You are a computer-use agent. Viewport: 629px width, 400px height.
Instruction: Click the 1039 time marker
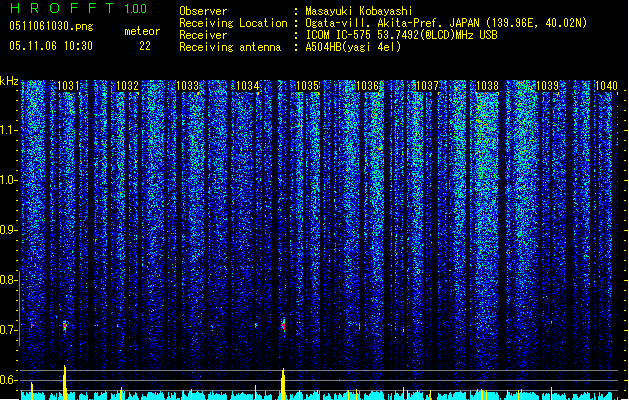(x=548, y=86)
